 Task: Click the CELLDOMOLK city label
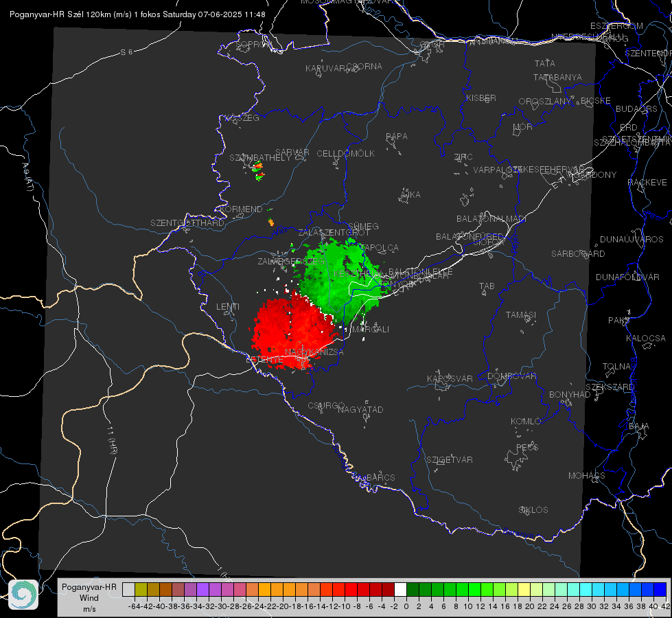coord(345,154)
